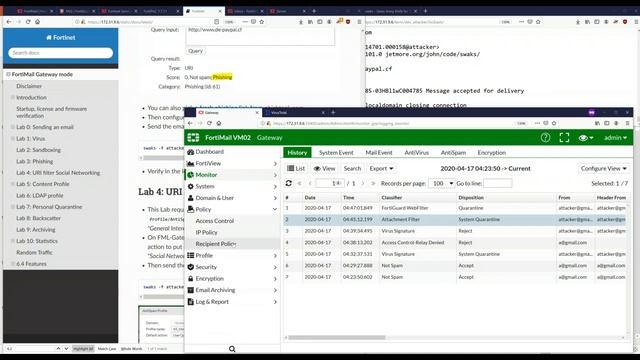Click the Monitor pie icon in sidebar
Image resolution: width=640 pixels, height=360 pixels.
click(191, 175)
